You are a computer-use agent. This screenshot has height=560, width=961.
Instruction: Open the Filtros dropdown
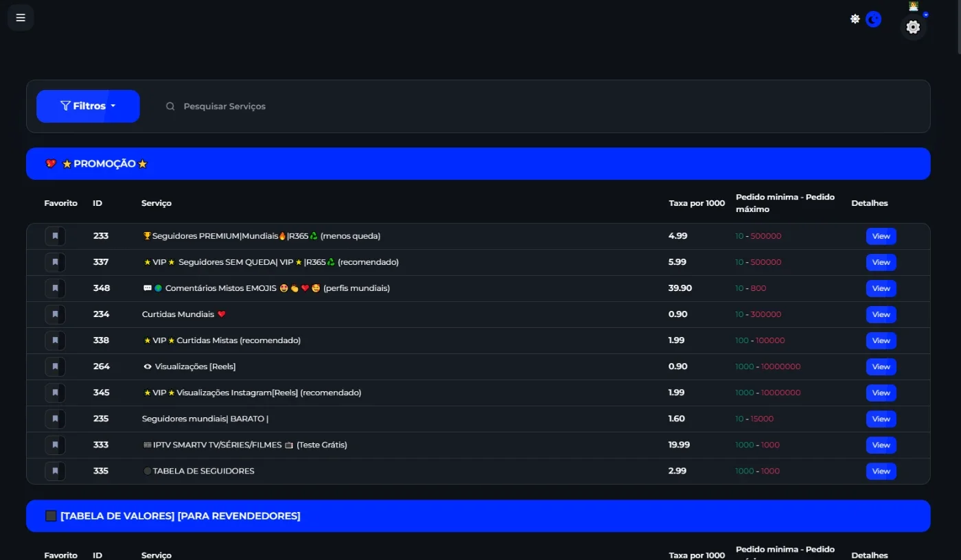coord(88,106)
